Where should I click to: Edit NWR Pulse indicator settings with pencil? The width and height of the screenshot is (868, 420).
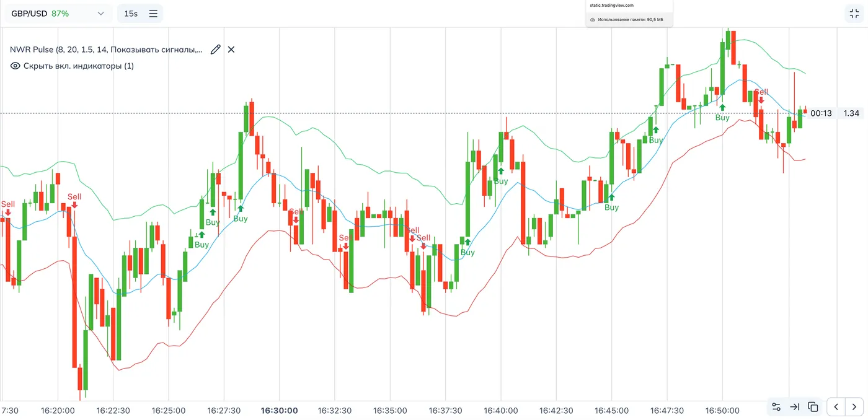pyautogui.click(x=215, y=50)
